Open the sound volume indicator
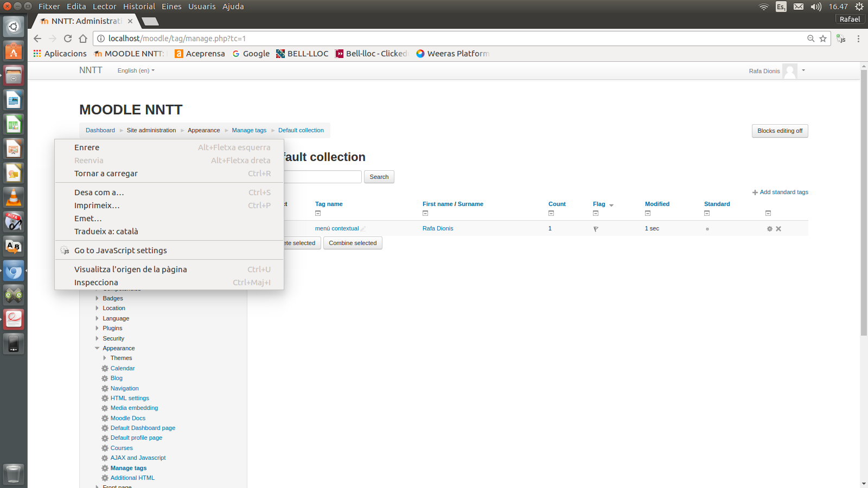 [816, 7]
